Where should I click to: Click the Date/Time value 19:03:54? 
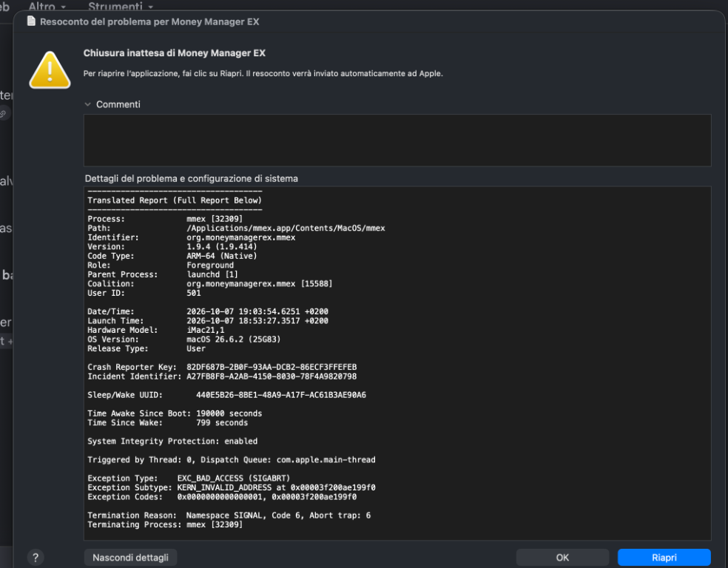(257, 312)
